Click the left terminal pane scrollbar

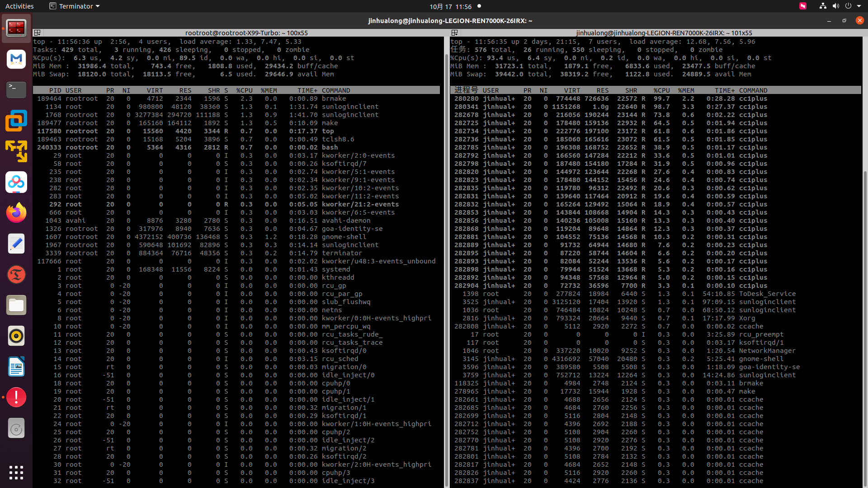coord(447,271)
